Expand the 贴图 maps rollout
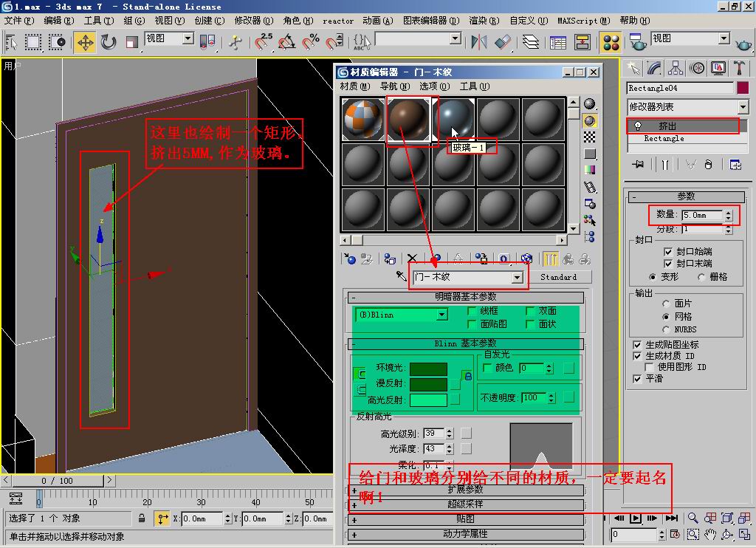This screenshot has width=756, height=548. coord(465,519)
